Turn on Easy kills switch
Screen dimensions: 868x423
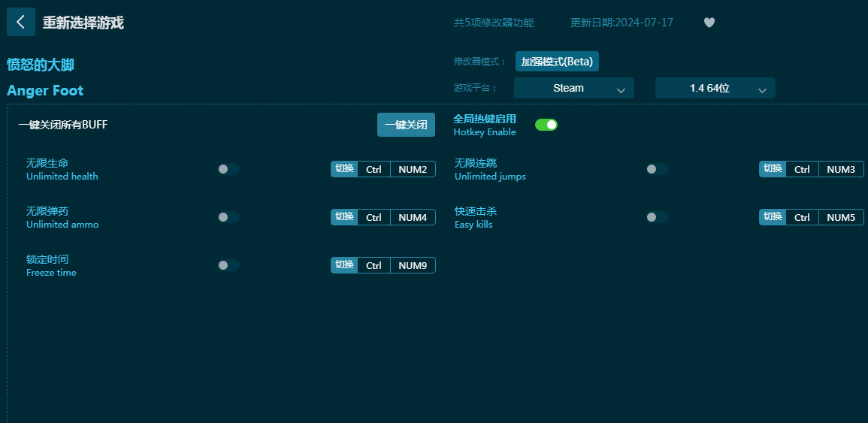point(657,217)
